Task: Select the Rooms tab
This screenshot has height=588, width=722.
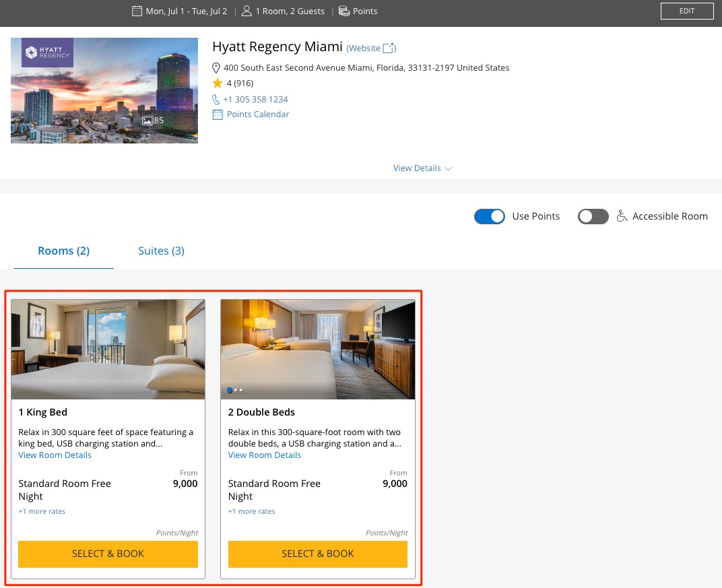Action: (63, 251)
